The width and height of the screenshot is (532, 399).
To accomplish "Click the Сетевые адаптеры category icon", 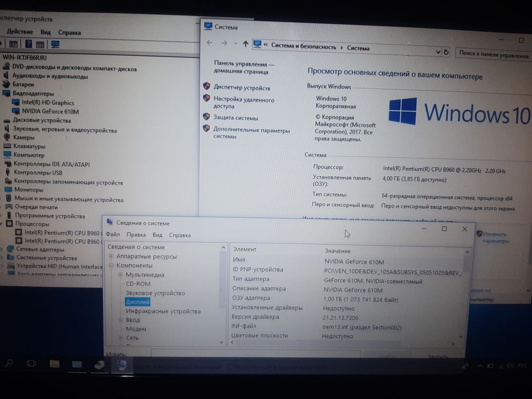I will point(10,249).
